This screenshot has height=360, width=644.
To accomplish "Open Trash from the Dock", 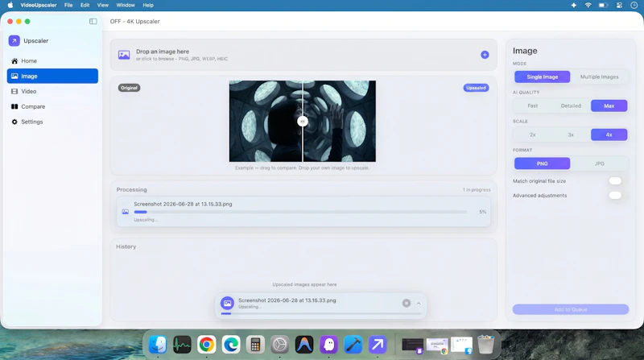I will click(485, 345).
